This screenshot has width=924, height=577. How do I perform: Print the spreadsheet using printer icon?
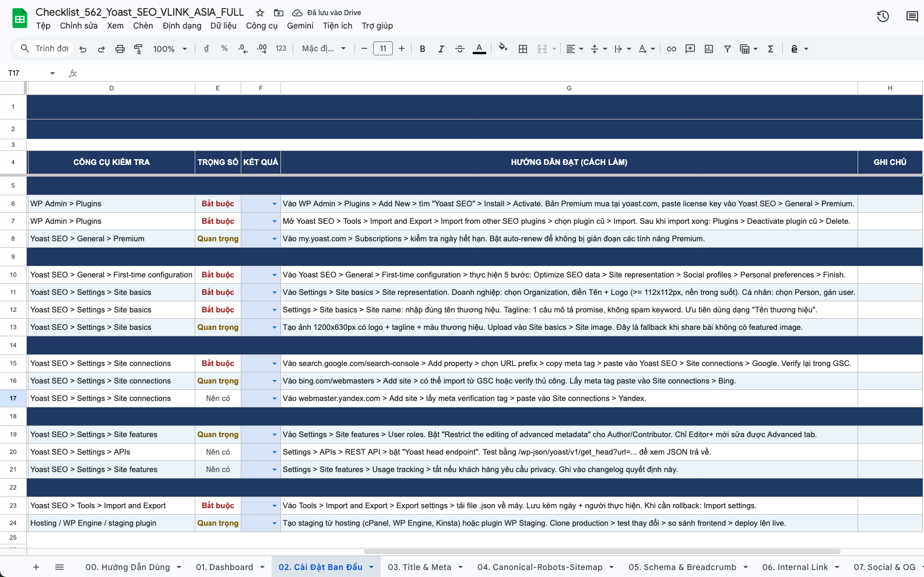[x=120, y=49]
